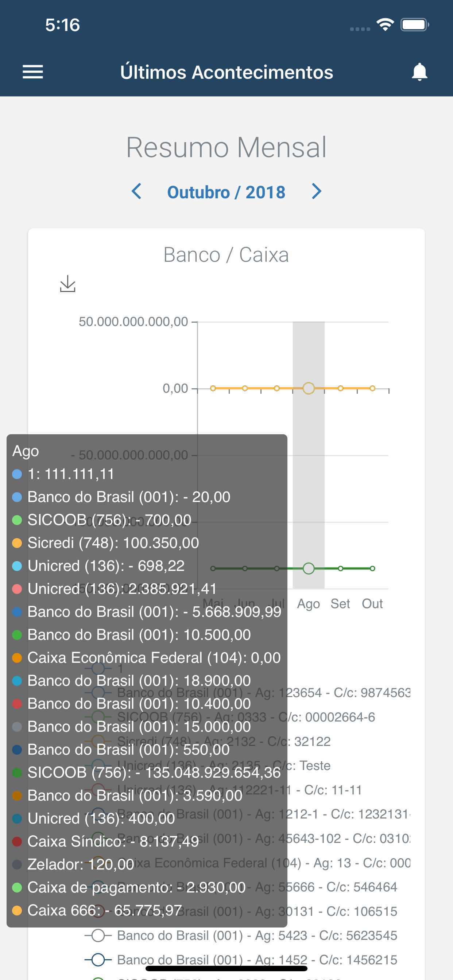The image size is (453, 980).
Task: Open the hamburger navigation menu
Action: coord(33,71)
